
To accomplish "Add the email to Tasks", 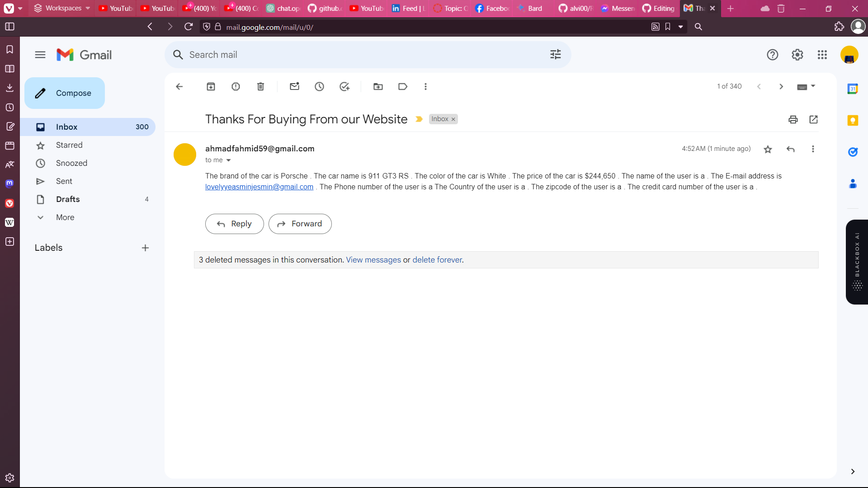I will click(344, 86).
